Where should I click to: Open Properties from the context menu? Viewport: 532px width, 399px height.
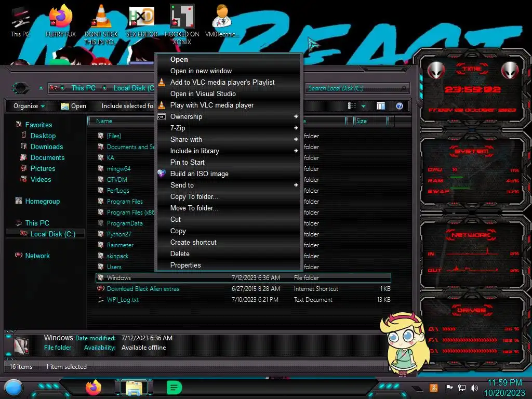pos(229,265)
